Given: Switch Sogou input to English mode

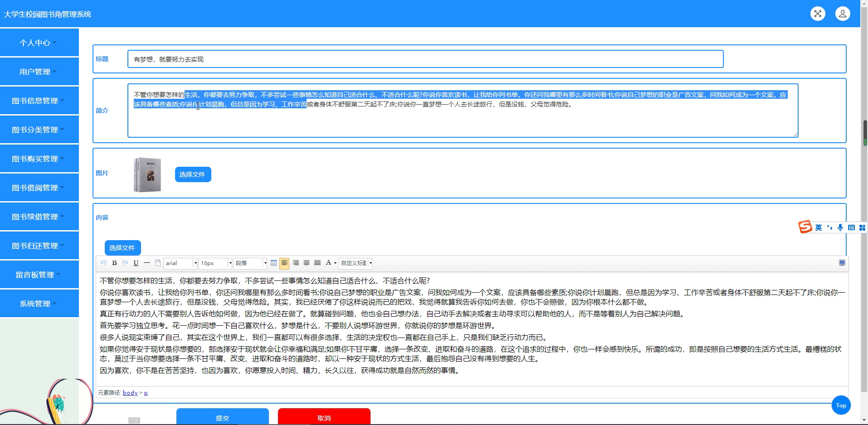Looking at the screenshot, I should pyautogui.click(x=819, y=227).
